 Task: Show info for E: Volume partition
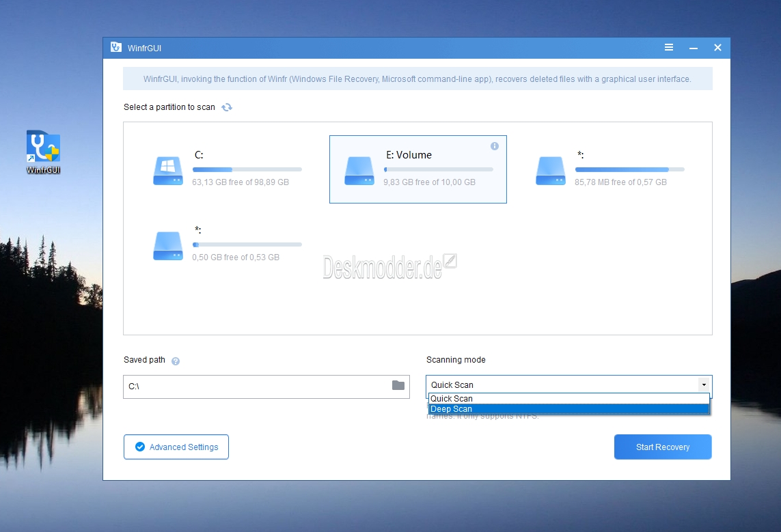click(495, 146)
